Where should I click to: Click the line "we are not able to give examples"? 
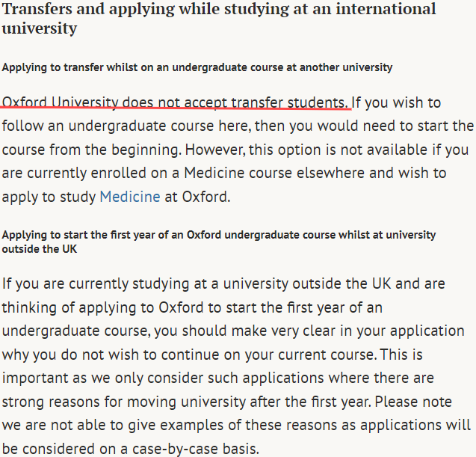[236, 425]
